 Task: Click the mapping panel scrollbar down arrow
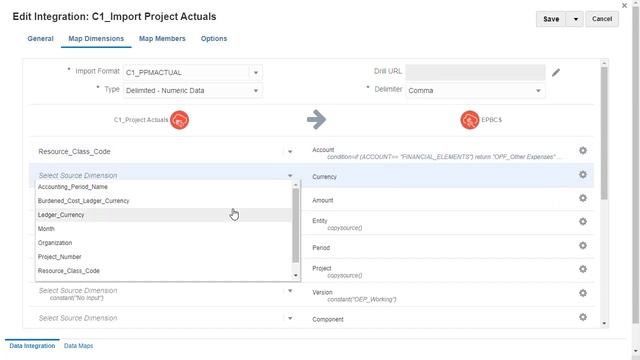coord(604,324)
